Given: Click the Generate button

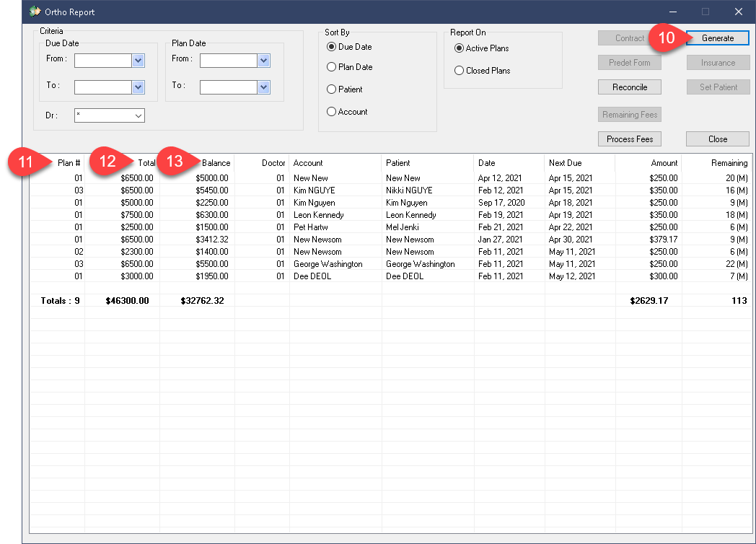Looking at the screenshot, I should click(718, 38).
